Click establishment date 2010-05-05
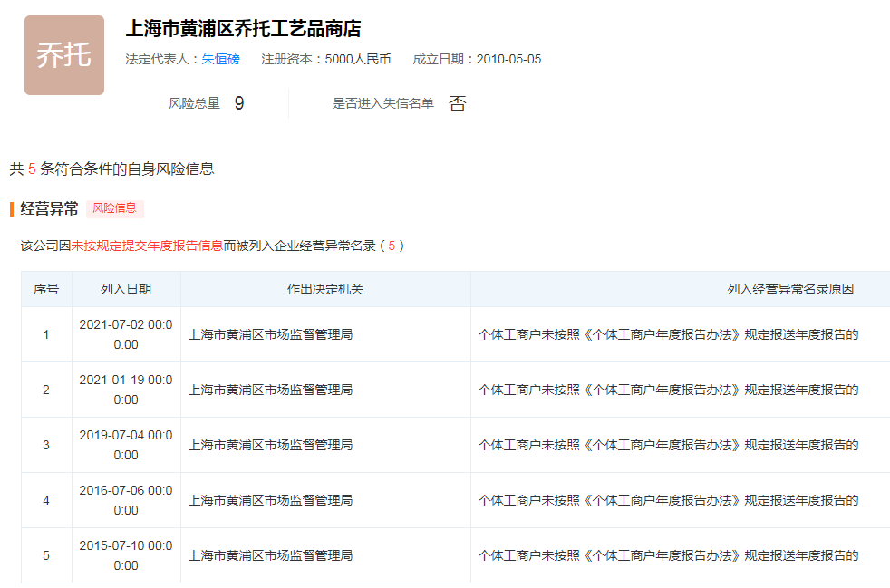890x588 pixels. pos(508,59)
